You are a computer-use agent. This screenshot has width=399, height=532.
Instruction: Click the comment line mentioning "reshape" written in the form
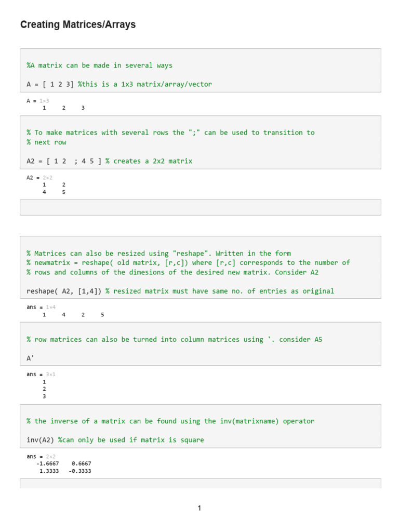158,254
